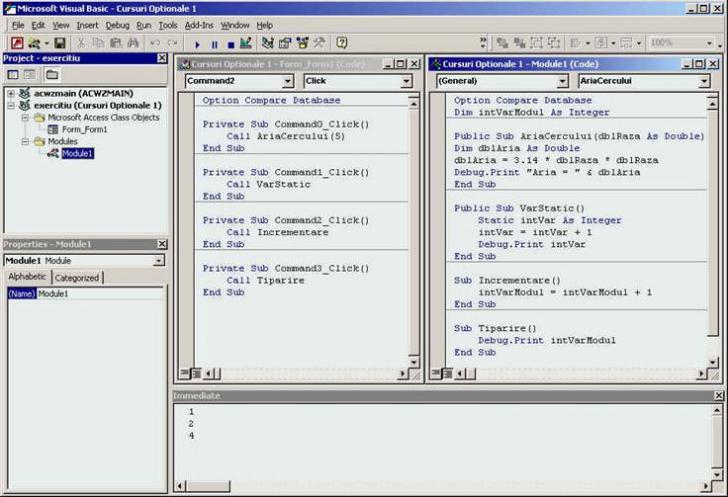The image size is (728, 497).
Task: Collapse the exercitiu (Cursuri Optionale 1) project node
Action: (x=11, y=105)
